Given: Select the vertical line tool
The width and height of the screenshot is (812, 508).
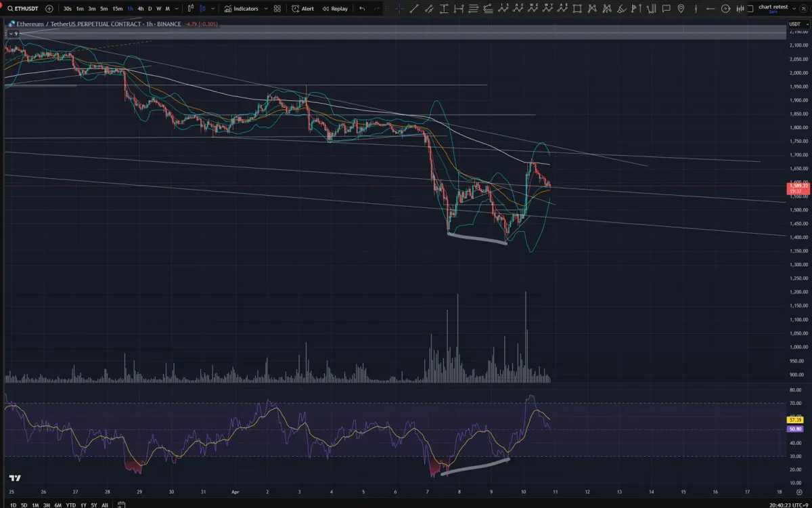Looking at the screenshot, I should pyautogui.click(x=696, y=9).
